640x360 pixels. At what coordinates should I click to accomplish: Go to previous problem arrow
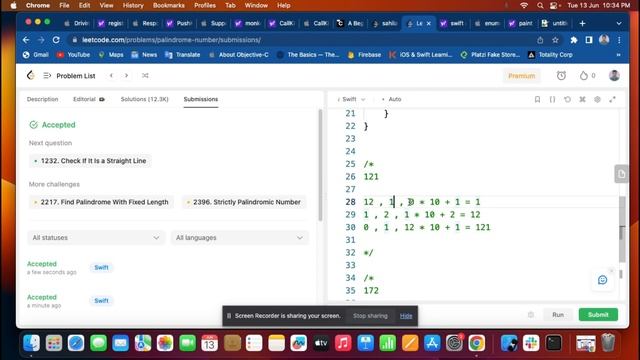point(111,76)
